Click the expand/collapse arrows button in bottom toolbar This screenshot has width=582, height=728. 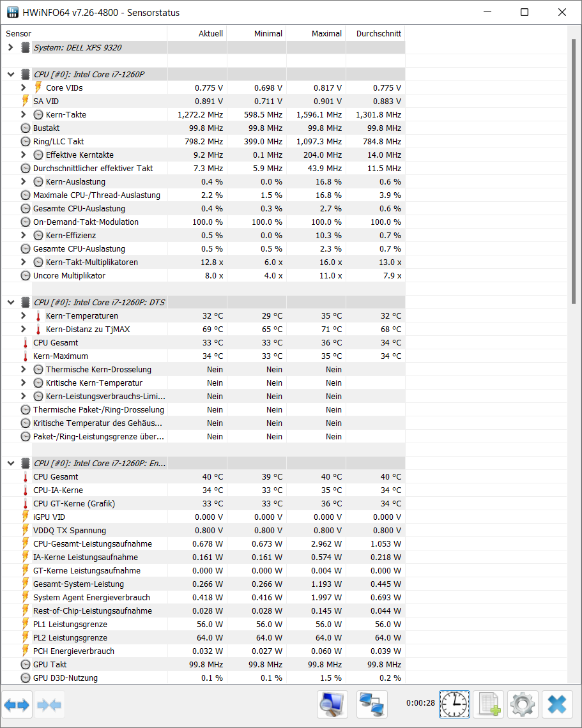[17, 705]
